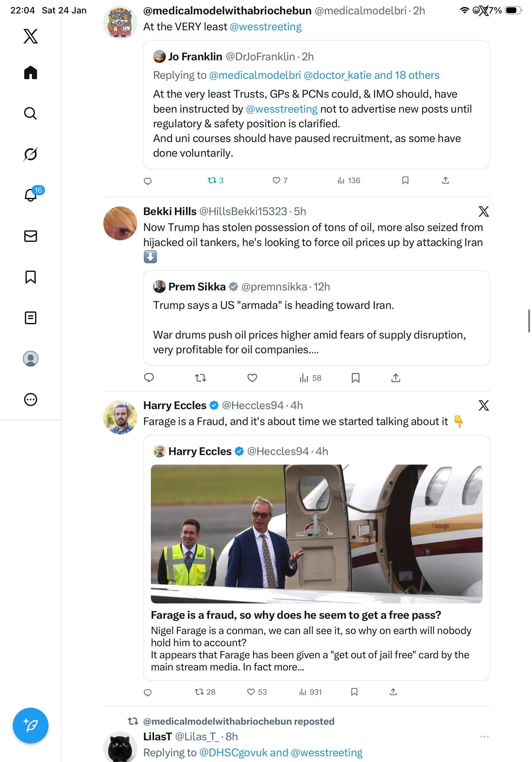
Task: Open Lists icon in sidebar
Action: click(x=31, y=317)
